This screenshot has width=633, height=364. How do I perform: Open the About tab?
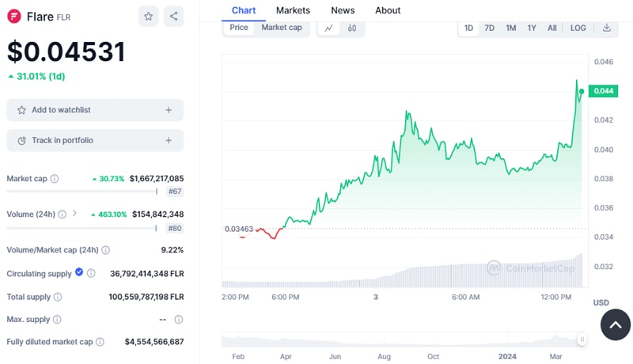pyautogui.click(x=388, y=10)
